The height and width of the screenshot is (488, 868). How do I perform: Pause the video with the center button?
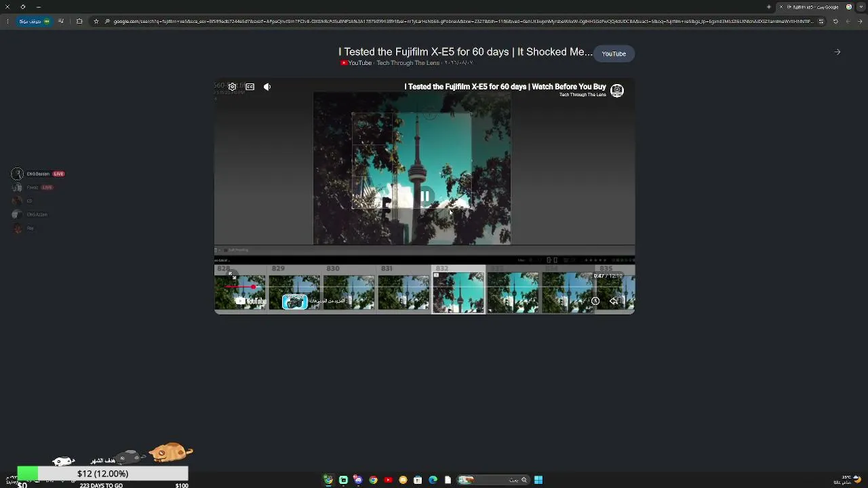(x=425, y=197)
